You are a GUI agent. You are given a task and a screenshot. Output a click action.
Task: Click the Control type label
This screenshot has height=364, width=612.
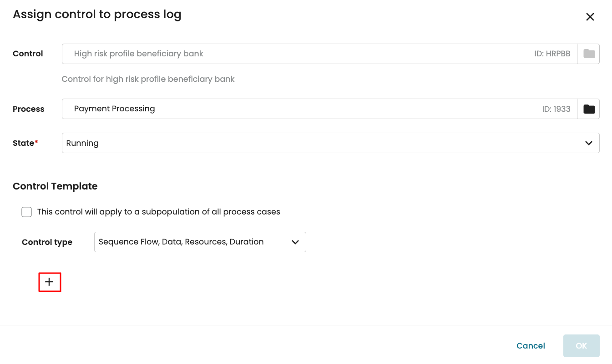pos(47,242)
